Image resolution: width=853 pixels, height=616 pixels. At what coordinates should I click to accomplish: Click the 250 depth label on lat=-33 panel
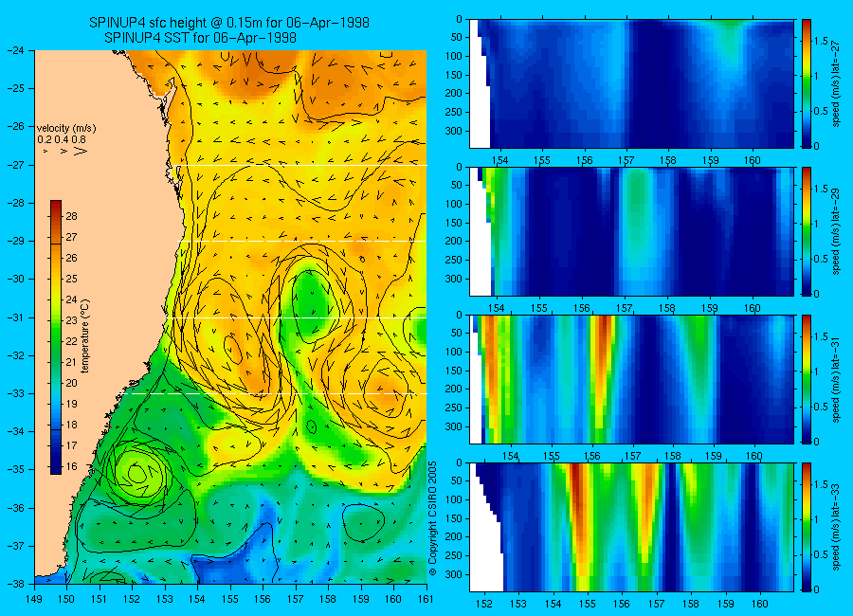(453, 555)
